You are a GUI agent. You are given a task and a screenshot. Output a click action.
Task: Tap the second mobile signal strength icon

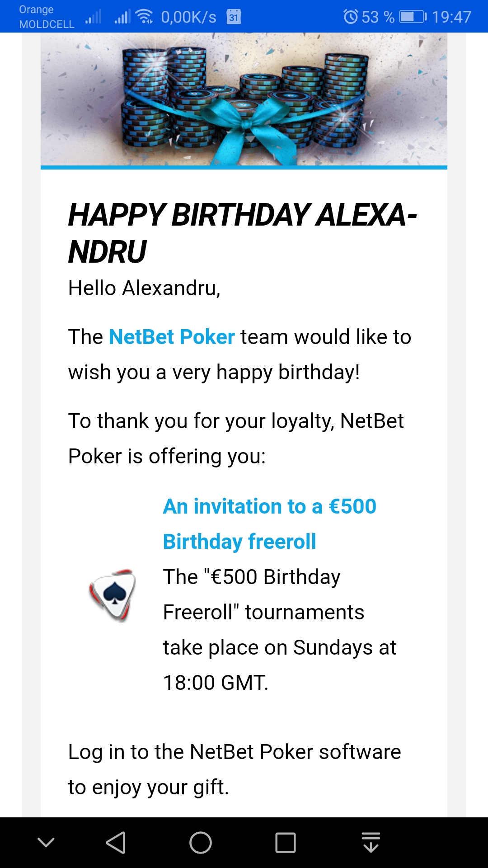[122, 17]
